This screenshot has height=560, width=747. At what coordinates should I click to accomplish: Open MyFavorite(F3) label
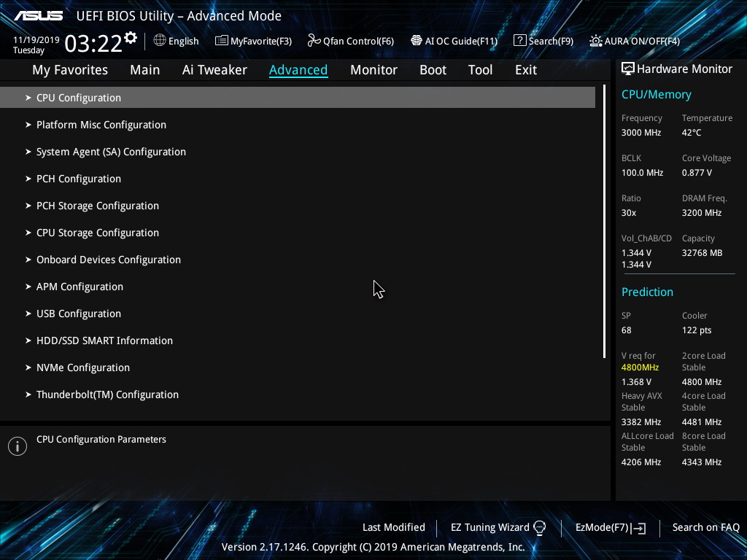[x=261, y=42]
